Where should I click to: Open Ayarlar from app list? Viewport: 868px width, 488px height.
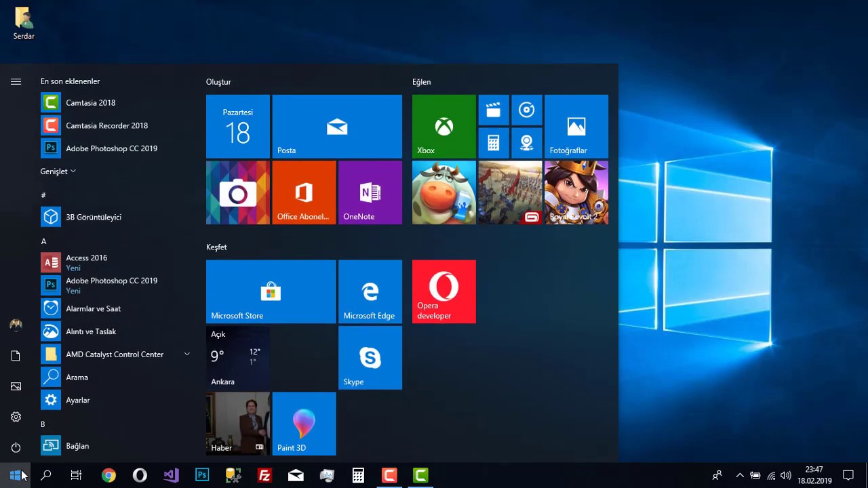(x=115, y=400)
